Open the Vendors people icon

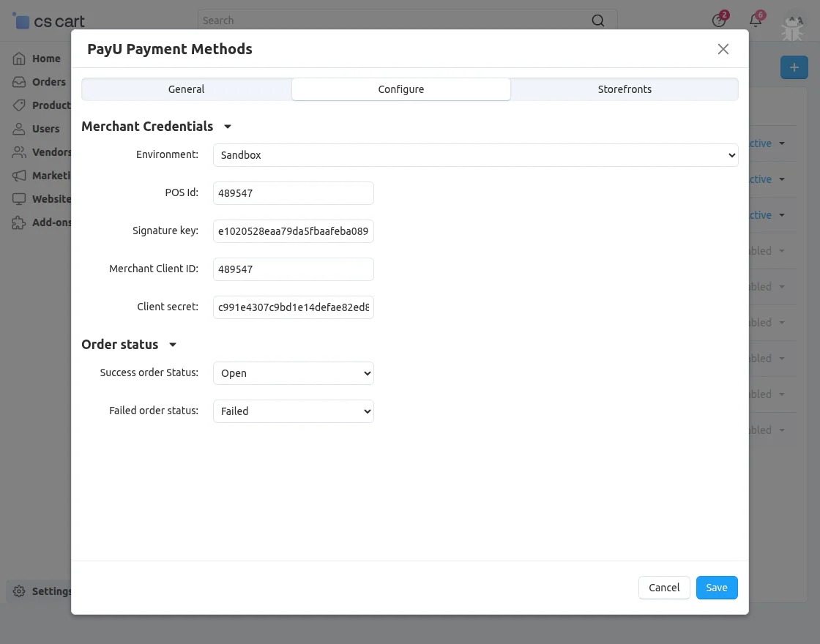coord(19,152)
